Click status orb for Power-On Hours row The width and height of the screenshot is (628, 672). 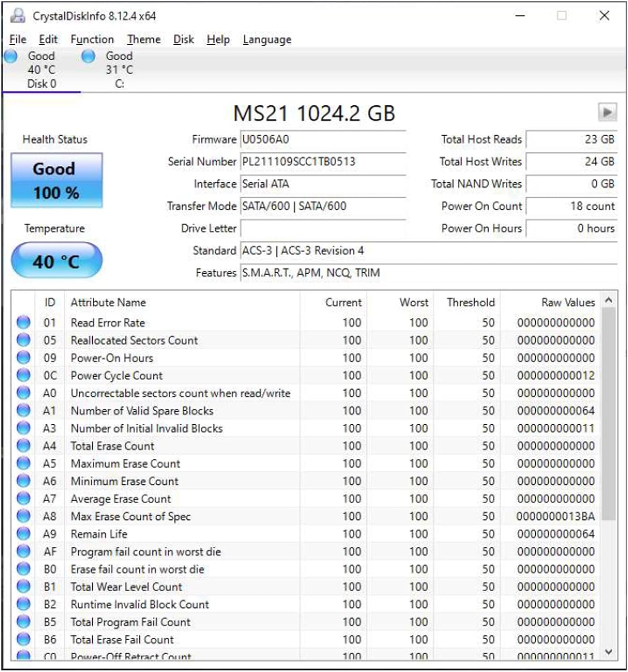coord(23,358)
